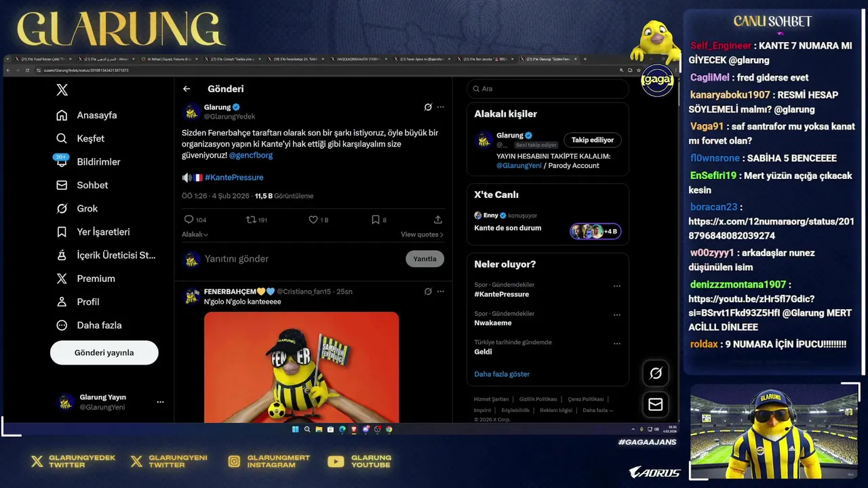Click Grok icon on FENERBAHÇEM reply
868x488 pixels.
click(428, 291)
